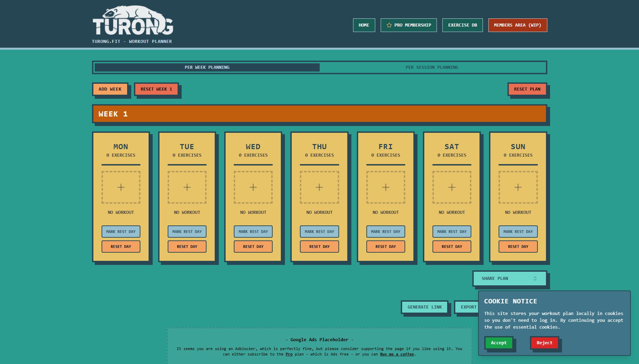
Task: Accept the cookie notice
Action: pyautogui.click(x=498, y=343)
